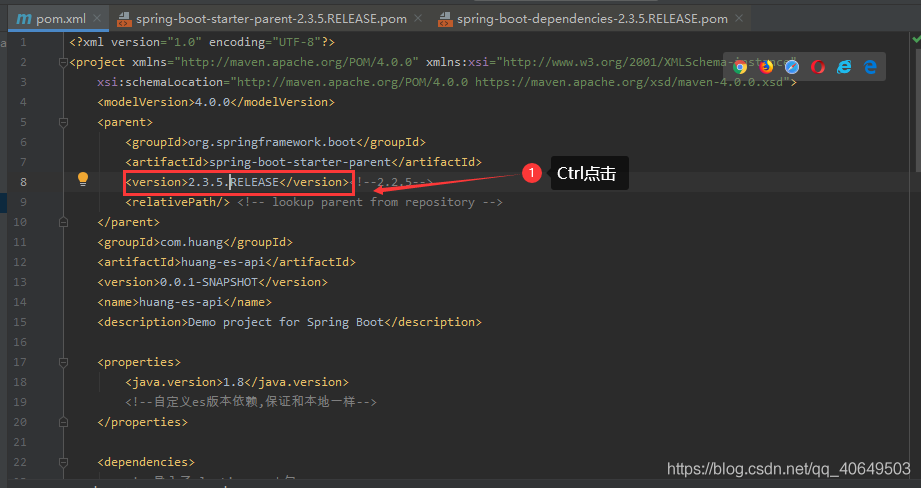The width and height of the screenshot is (921, 488).
Task: Click the maven-4.0.0.xsd URL
Action: [x=629, y=82]
